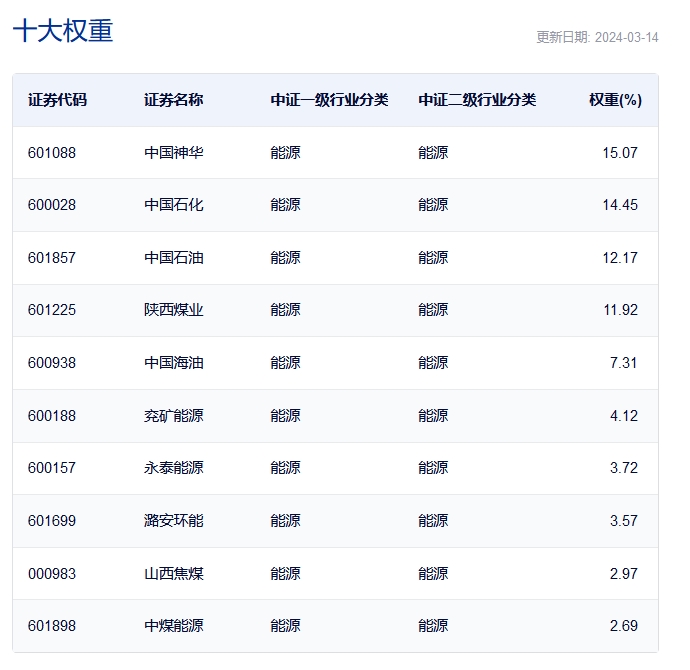Image resolution: width=690 pixels, height=670 pixels.
Task: Click second-level industry 能源 in 永泰能源 row
Action: click(433, 467)
